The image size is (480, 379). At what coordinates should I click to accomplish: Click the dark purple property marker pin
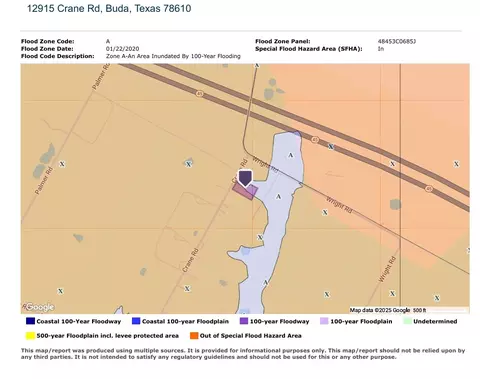point(245,178)
